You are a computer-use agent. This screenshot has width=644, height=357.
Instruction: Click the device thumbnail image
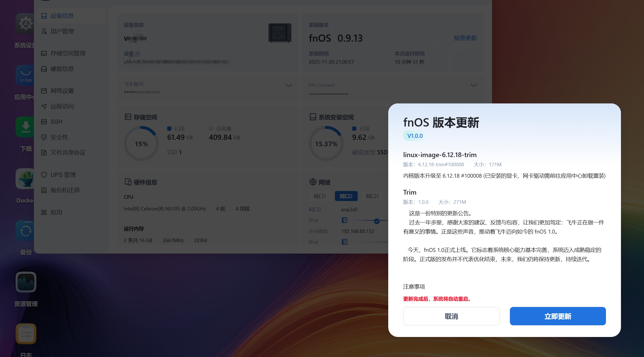tap(280, 33)
